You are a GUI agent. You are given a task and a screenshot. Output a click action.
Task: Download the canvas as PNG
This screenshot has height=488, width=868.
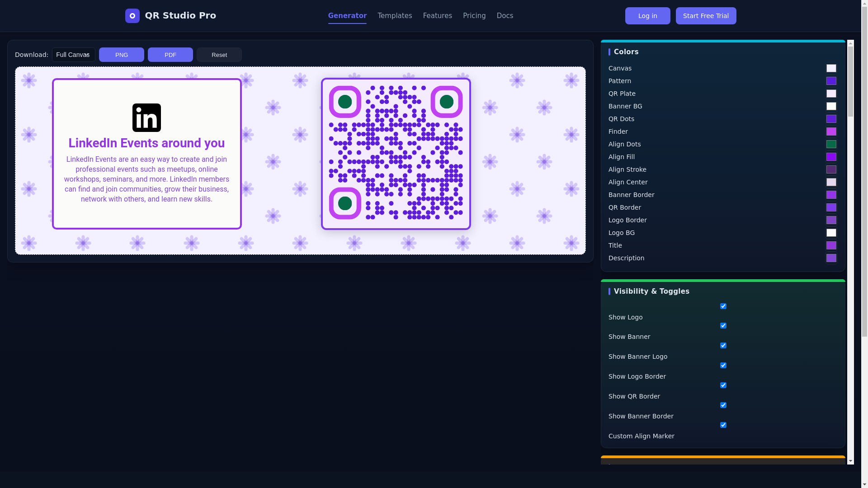[122, 55]
